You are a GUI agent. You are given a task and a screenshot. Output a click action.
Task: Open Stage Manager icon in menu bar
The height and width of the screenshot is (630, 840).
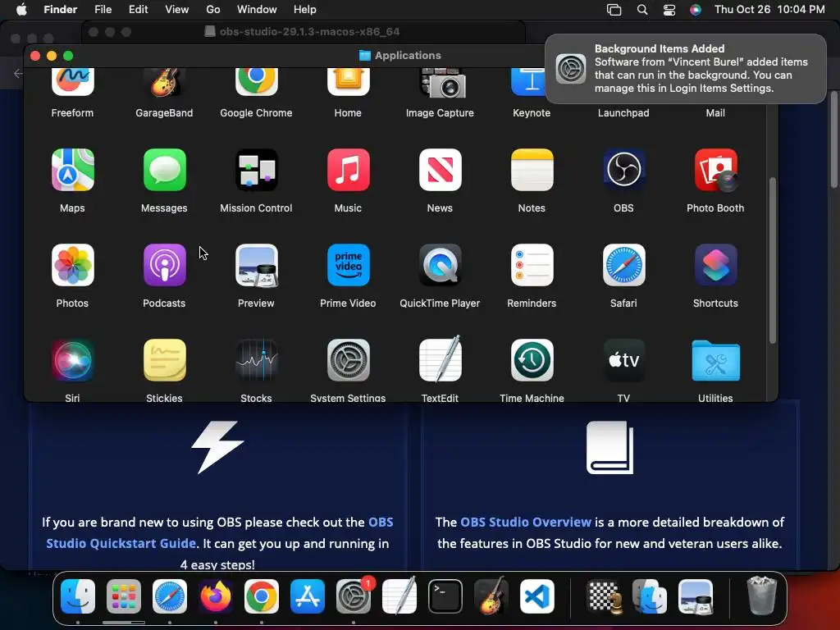(x=614, y=10)
